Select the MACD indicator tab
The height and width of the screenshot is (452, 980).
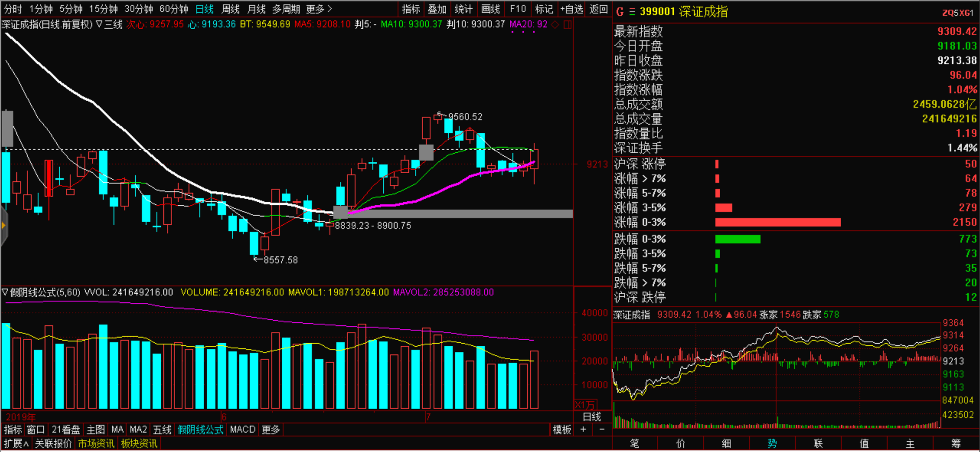[242, 430]
